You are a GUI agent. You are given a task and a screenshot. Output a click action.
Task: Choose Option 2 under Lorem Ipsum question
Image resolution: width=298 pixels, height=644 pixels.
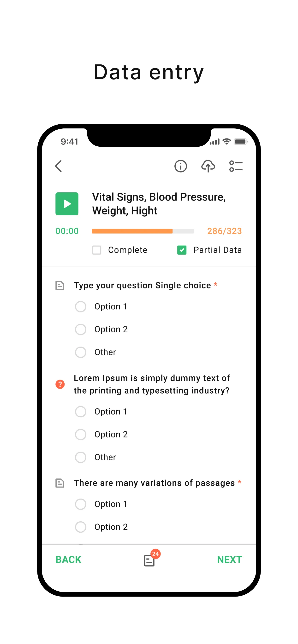[x=81, y=435]
